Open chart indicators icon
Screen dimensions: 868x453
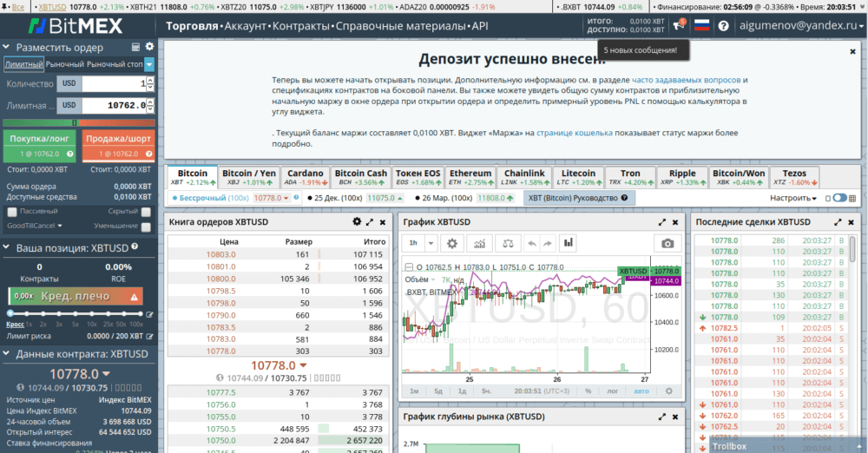482,243
